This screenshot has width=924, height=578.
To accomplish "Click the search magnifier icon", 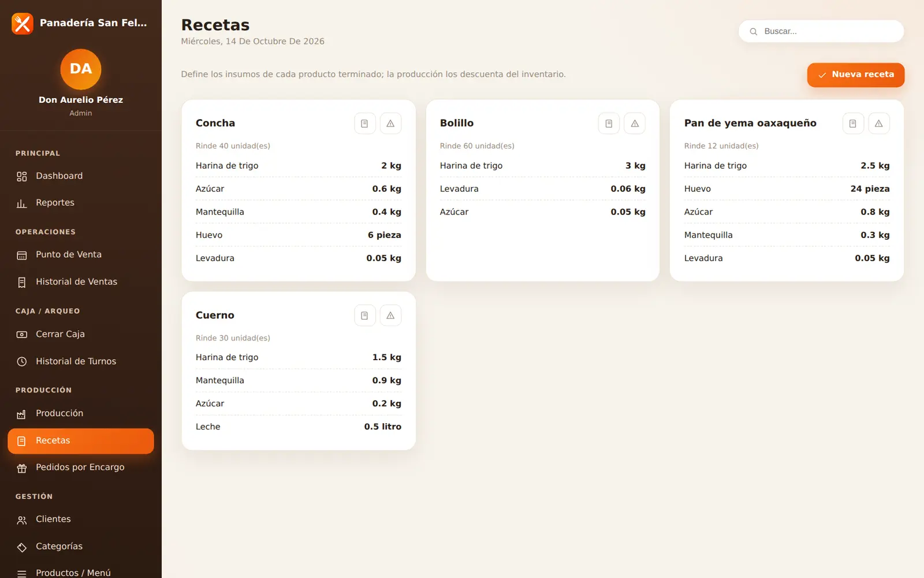I will tap(754, 32).
